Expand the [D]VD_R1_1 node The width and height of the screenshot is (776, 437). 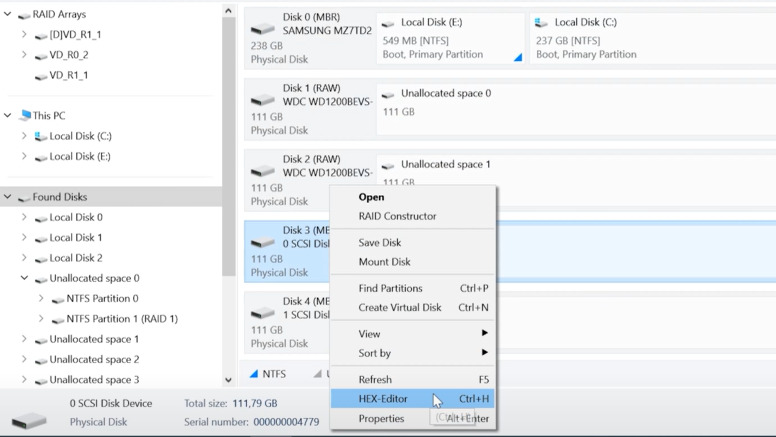(x=24, y=34)
